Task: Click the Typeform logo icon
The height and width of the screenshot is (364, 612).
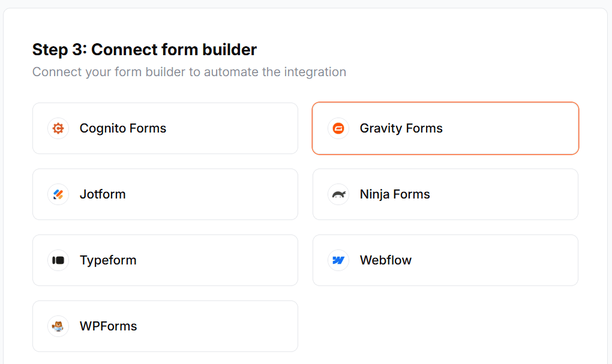Action: pos(58,260)
